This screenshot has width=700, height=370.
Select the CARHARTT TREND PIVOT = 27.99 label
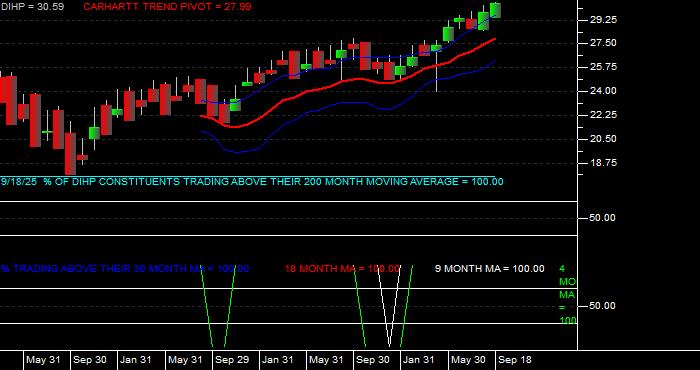167,7
